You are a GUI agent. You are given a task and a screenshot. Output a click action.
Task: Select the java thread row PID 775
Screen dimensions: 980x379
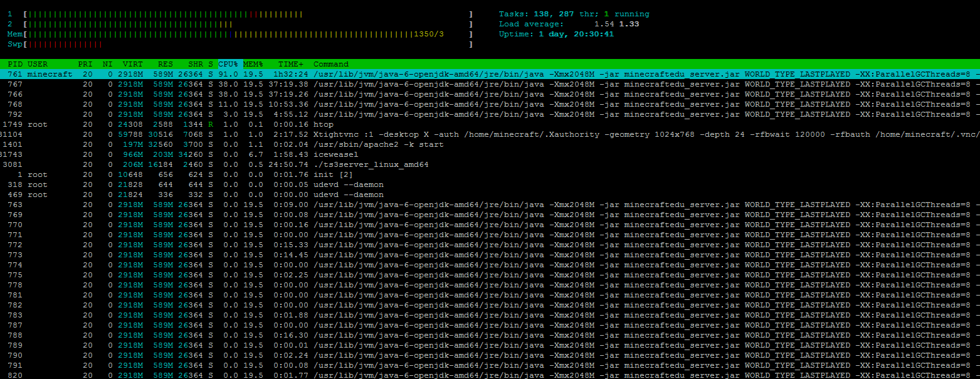coord(490,275)
